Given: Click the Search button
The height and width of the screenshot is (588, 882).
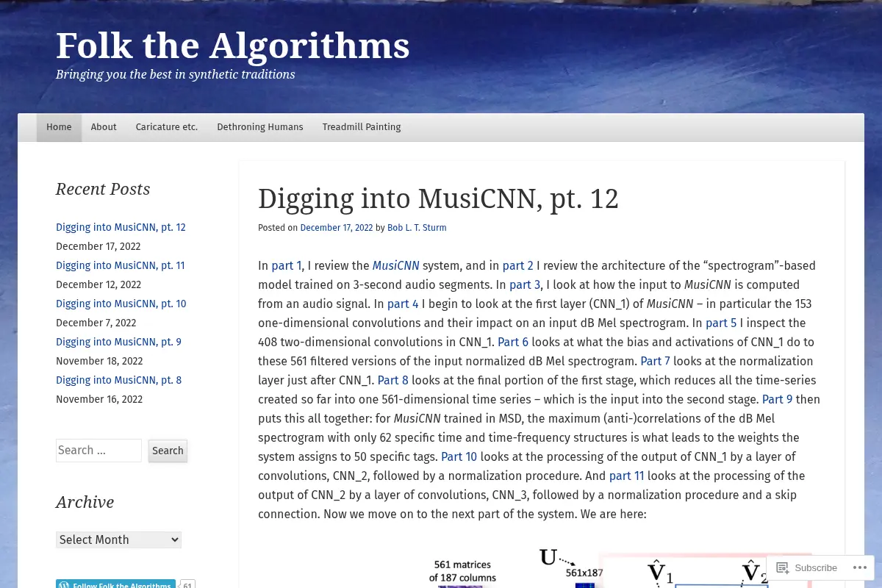Looking at the screenshot, I should tap(168, 451).
